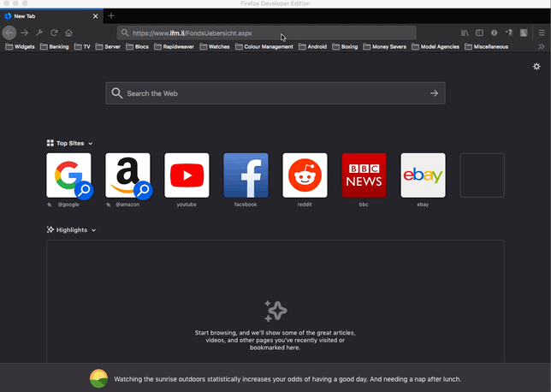
Task: Open the Library icon in toolbar
Action: pyautogui.click(x=465, y=33)
